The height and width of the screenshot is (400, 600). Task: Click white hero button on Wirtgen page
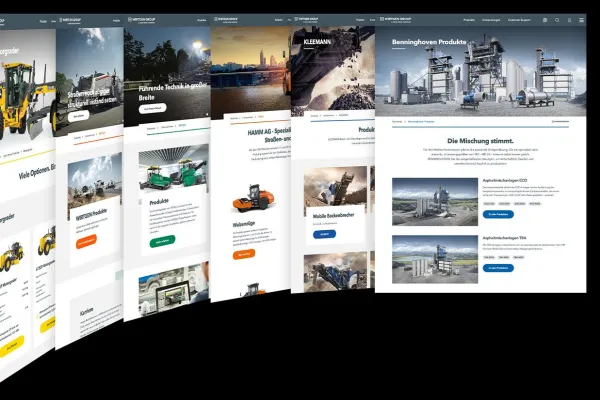(x=78, y=116)
